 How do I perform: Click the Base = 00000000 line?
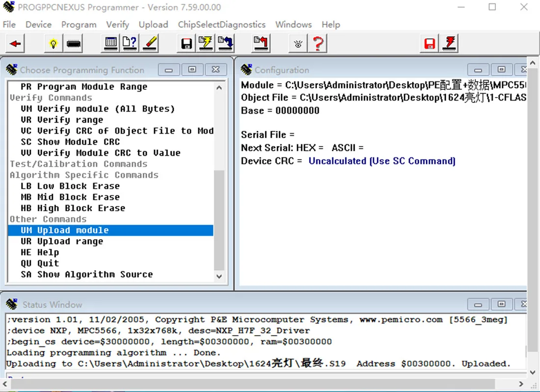tap(280, 111)
